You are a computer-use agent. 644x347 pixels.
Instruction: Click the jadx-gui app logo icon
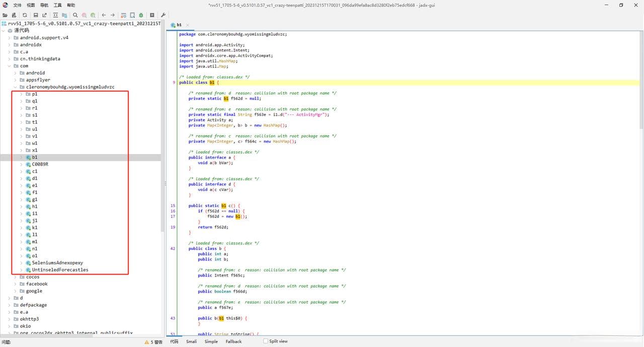click(x=5, y=5)
